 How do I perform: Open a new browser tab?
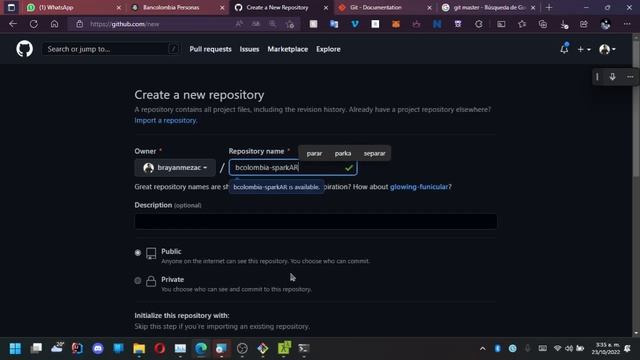click(x=549, y=7)
